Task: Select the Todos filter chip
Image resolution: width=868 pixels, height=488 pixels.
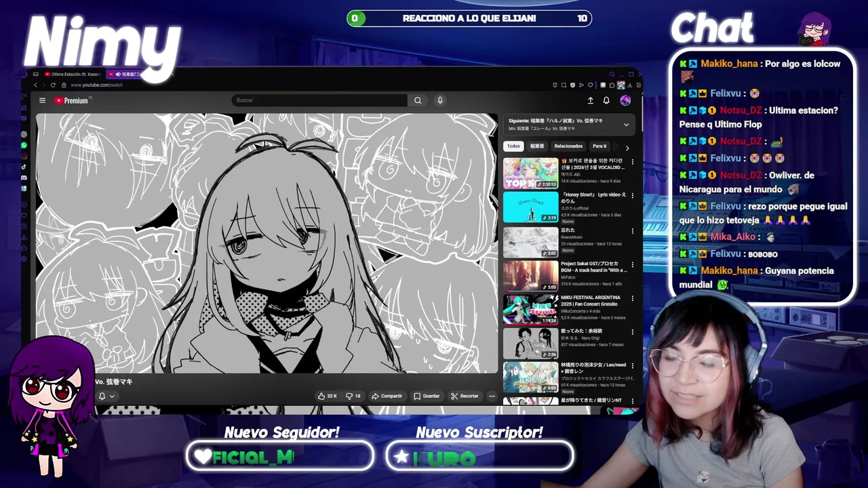Action: tap(514, 146)
